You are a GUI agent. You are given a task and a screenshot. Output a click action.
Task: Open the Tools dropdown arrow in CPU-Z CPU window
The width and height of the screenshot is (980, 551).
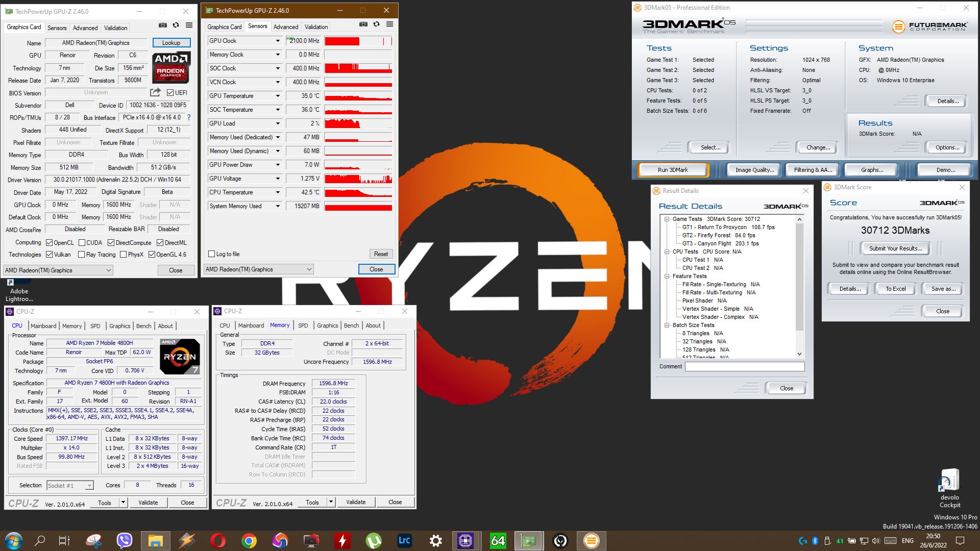point(123,503)
